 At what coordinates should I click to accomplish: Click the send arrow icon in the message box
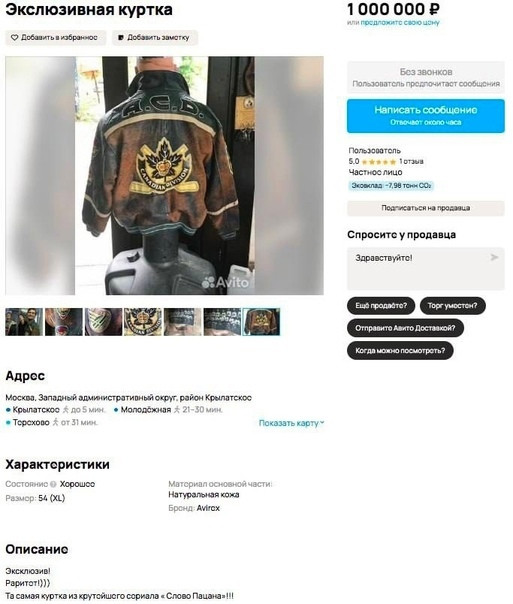(494, 257)
